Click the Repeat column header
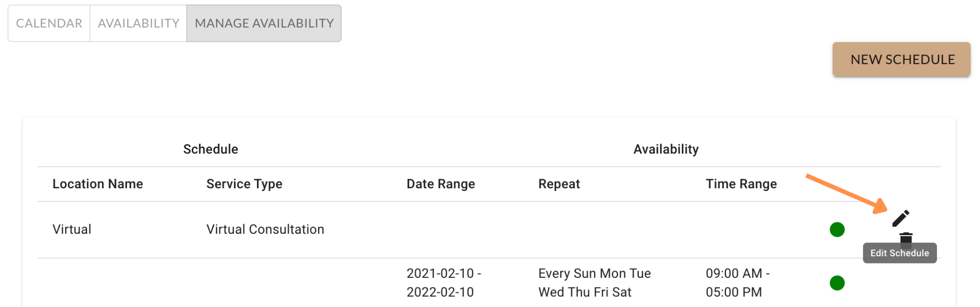This screenshot has width=980, height=307. click(x=559, y=184)
